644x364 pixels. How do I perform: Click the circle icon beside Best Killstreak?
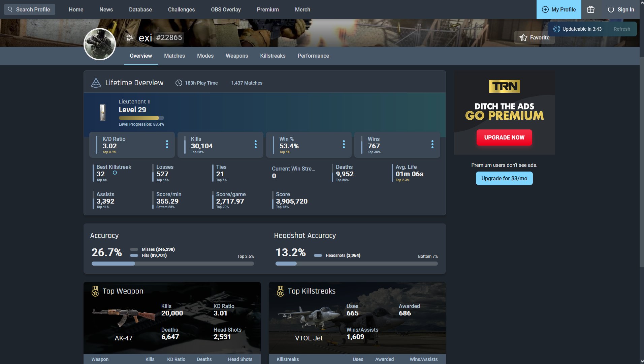[x=115, y=173]
